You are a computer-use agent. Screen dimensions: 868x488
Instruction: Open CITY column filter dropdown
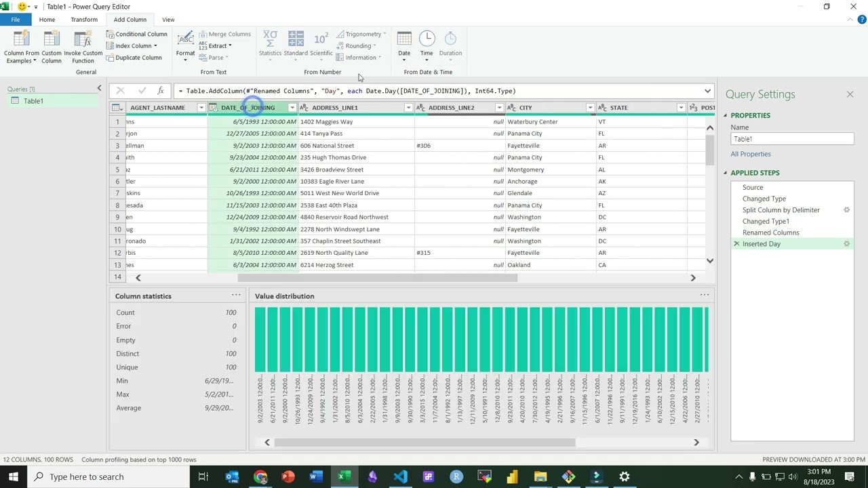(590, 108)
